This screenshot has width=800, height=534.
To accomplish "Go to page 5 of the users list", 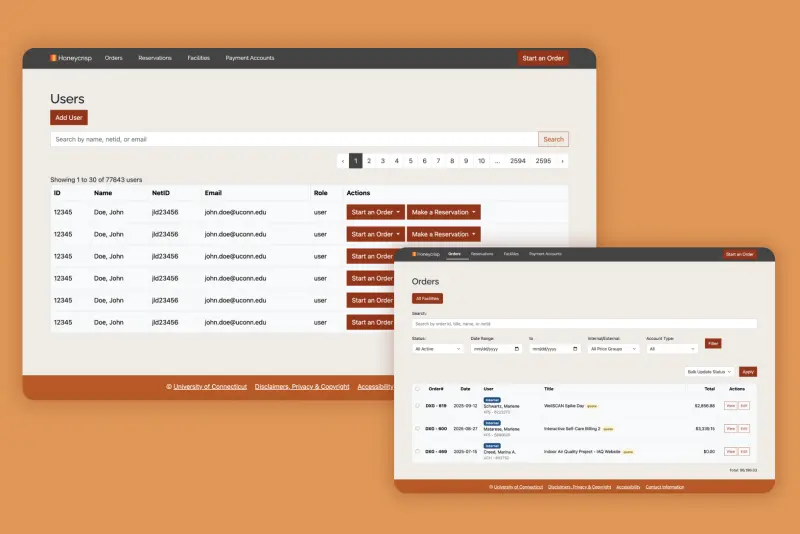I will click(x=410, y=160).
